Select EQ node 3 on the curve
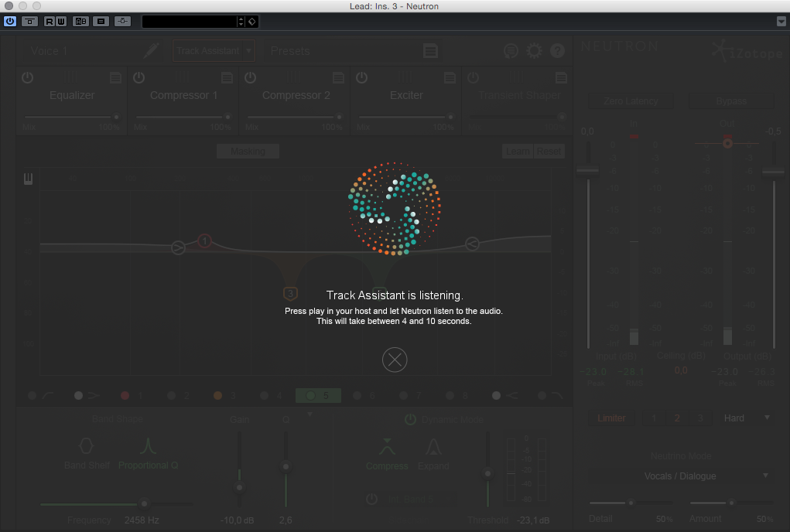 (290, 293)
